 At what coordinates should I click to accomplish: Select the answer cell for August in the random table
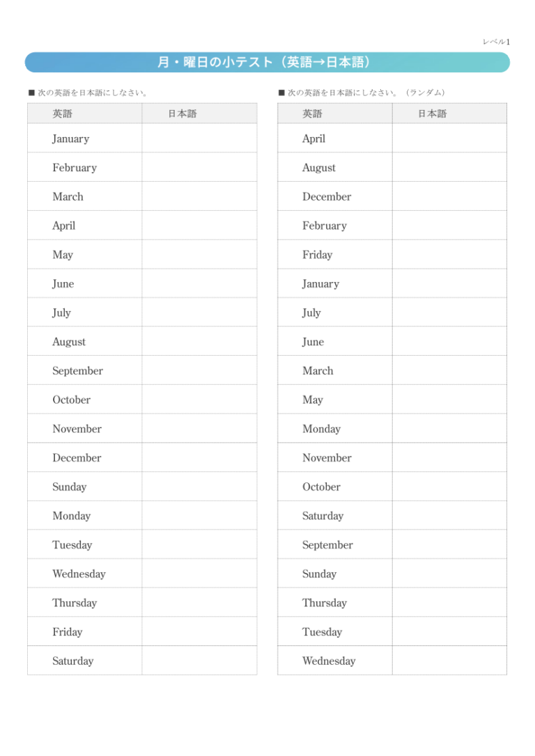click(449, 168)
